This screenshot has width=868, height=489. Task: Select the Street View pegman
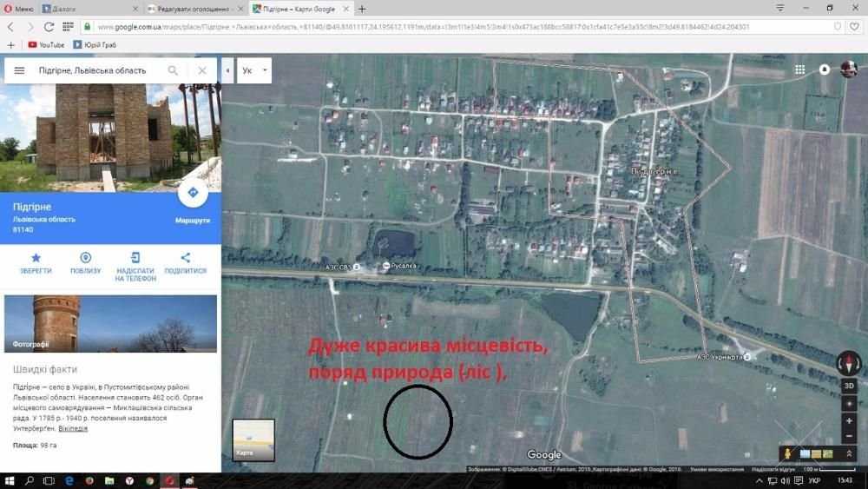point(788,453)
